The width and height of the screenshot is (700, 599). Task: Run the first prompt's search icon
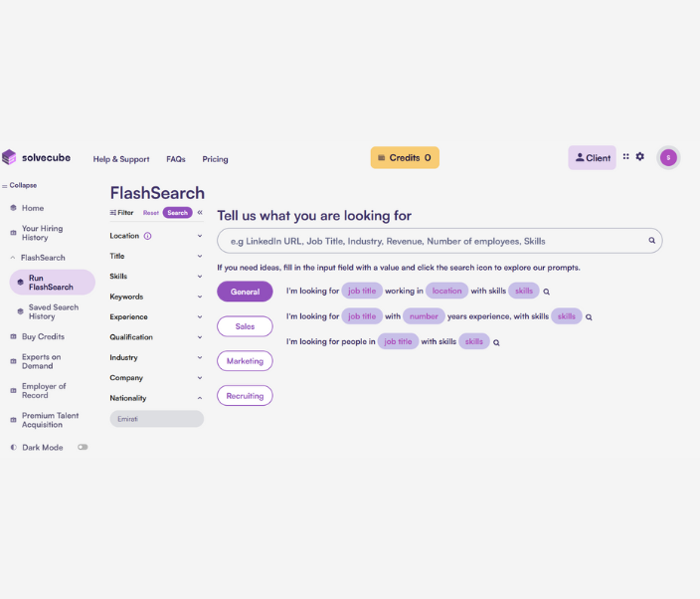tap(547, 292)
